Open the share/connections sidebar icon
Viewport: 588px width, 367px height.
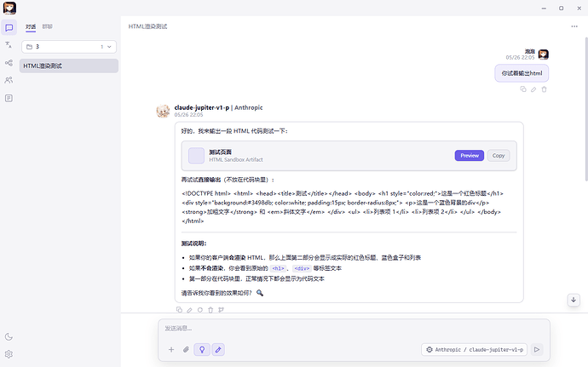click(9, 63)
